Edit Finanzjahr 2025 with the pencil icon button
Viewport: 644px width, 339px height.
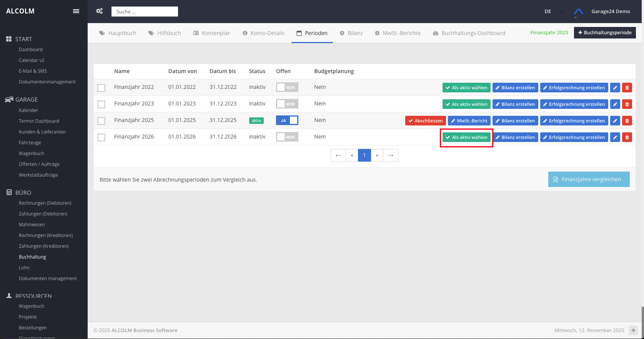point(615,121)
